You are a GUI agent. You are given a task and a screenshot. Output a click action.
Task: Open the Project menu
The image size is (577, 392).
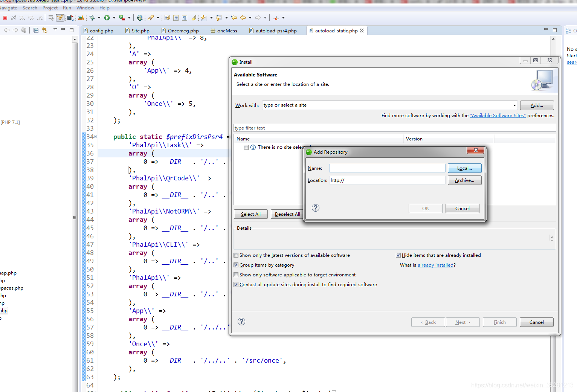click(x=50, y=8)
